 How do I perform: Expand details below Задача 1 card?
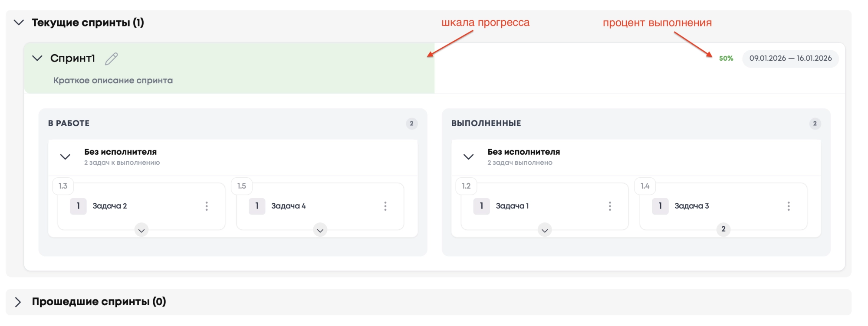[545, 230]
